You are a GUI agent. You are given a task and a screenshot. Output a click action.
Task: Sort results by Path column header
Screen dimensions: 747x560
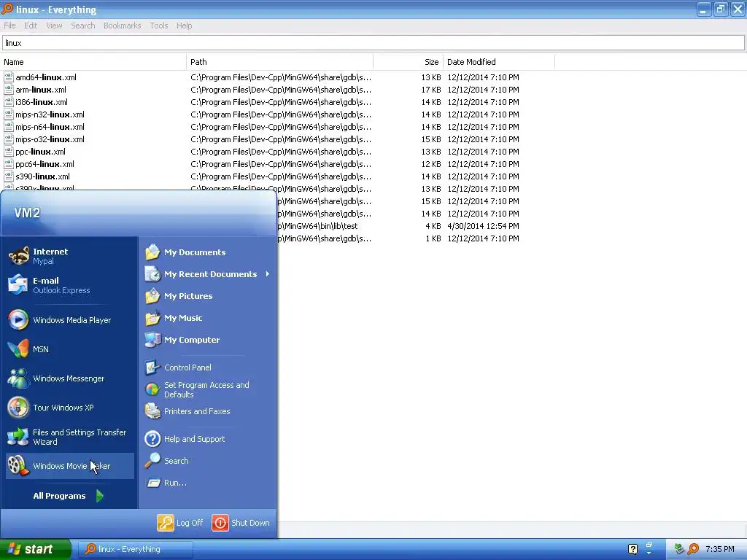pos(279,62)
